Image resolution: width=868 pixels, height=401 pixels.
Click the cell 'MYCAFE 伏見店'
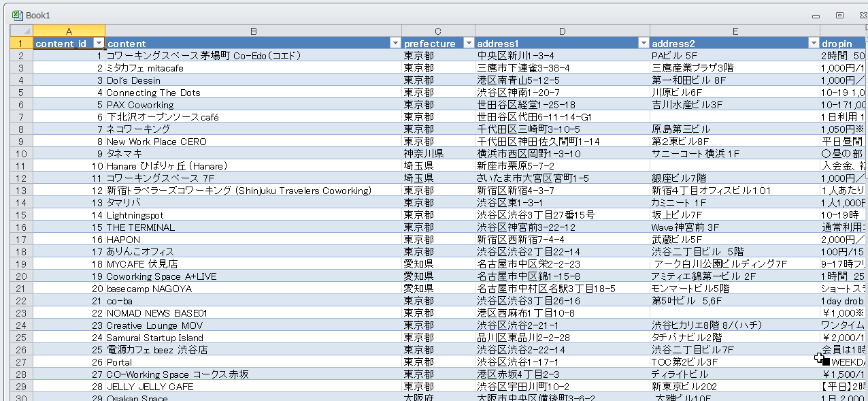253,263
